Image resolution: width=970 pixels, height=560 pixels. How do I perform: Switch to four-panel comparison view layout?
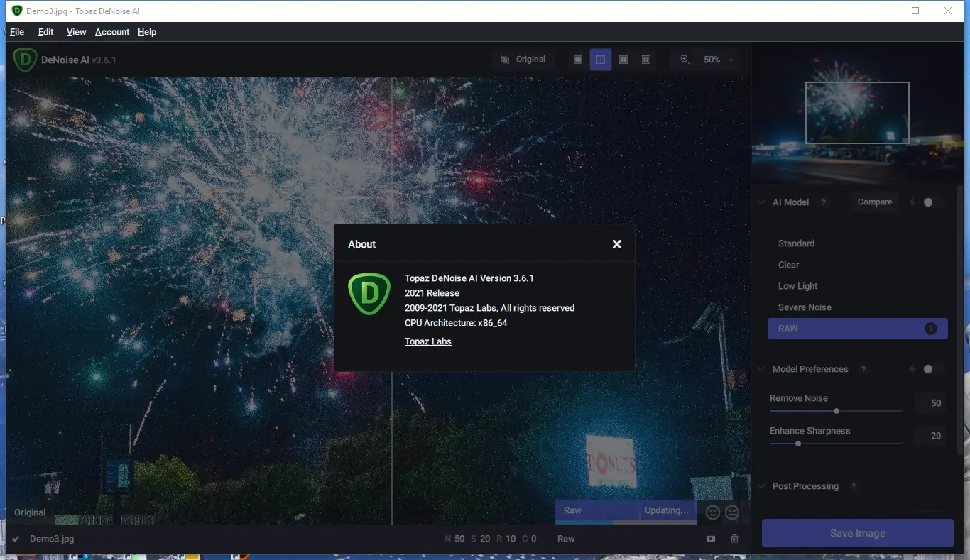point(646,60)
